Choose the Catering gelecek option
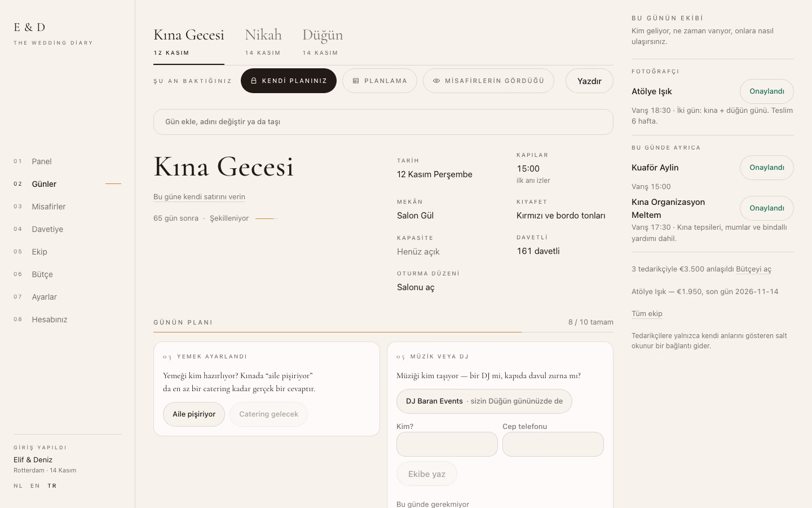 [x=268, y=414]
